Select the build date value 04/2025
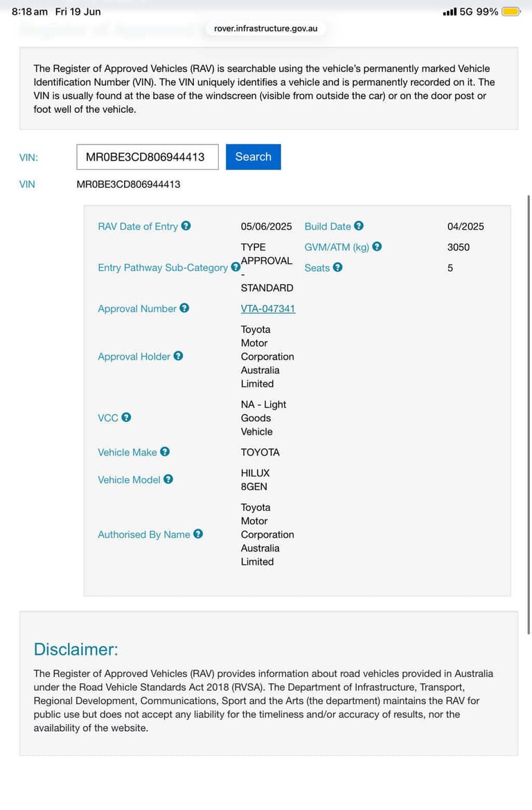532x810 pixels. coord(465,227)
